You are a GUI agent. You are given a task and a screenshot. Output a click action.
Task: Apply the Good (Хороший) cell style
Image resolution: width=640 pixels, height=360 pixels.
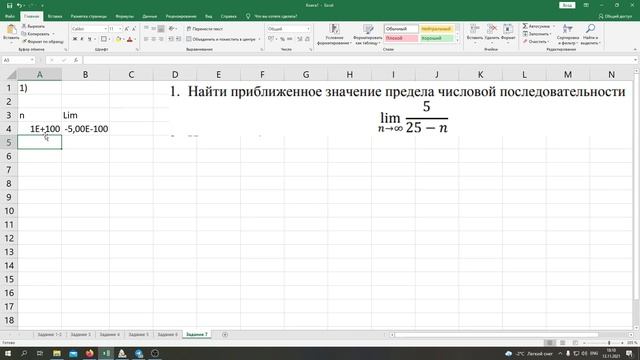(x=436, y=38)
